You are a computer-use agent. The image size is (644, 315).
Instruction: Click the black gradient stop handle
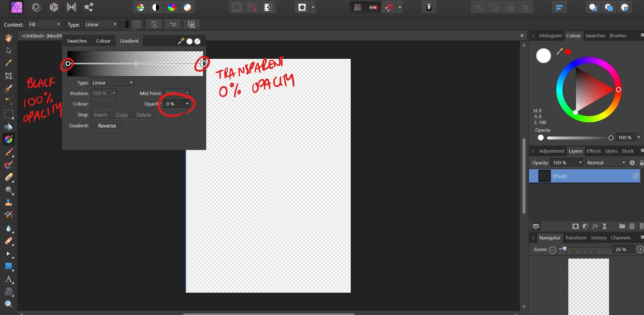(68, 63)
